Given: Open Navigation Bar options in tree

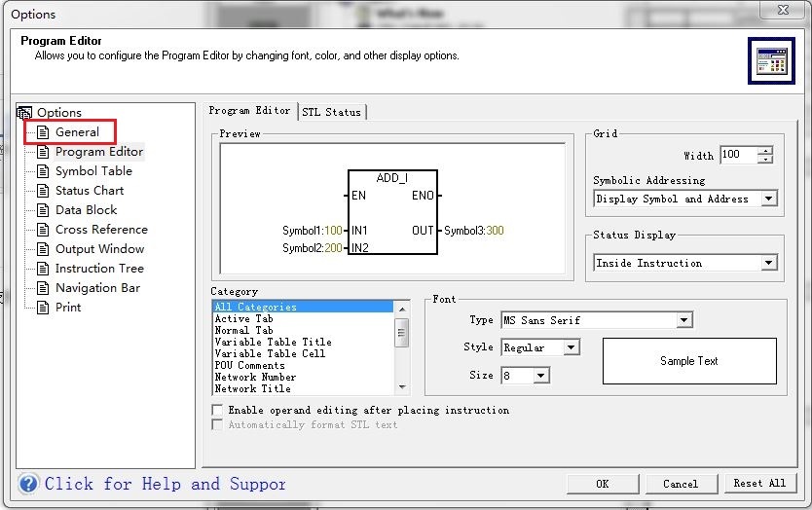Looking at the screenshot, I should [x=97, y=288].
